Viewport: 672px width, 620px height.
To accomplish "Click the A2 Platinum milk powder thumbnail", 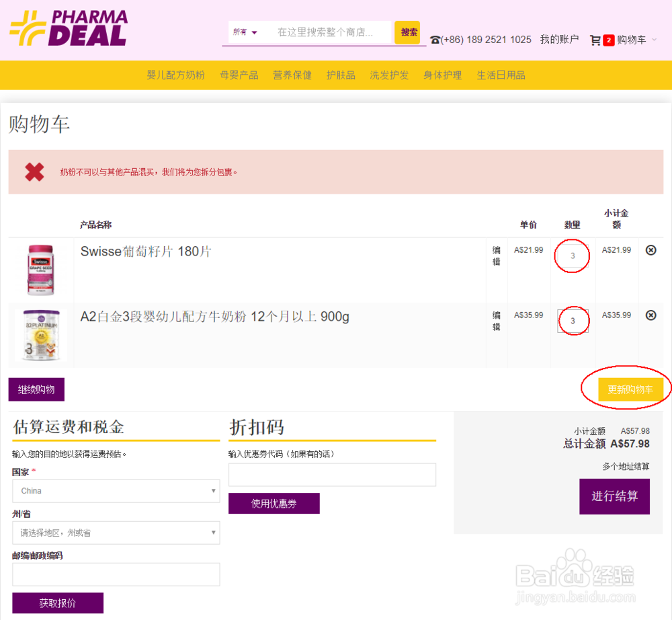I will 41,336.
